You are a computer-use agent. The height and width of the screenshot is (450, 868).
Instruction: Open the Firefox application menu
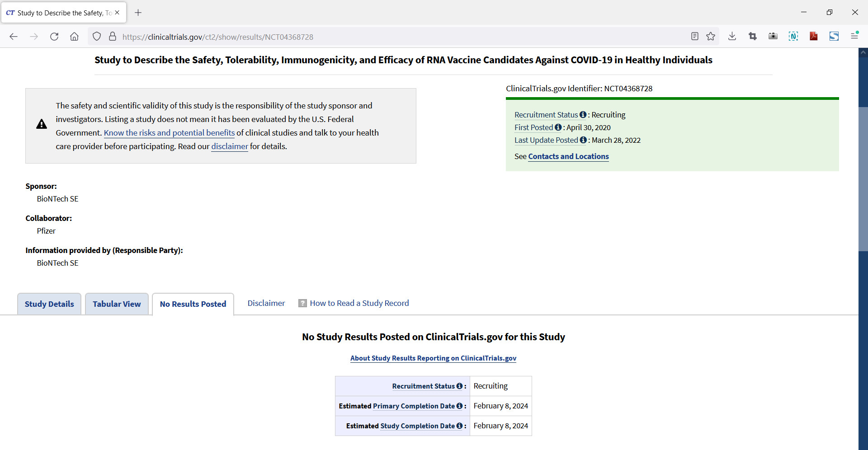click(854, 37)
